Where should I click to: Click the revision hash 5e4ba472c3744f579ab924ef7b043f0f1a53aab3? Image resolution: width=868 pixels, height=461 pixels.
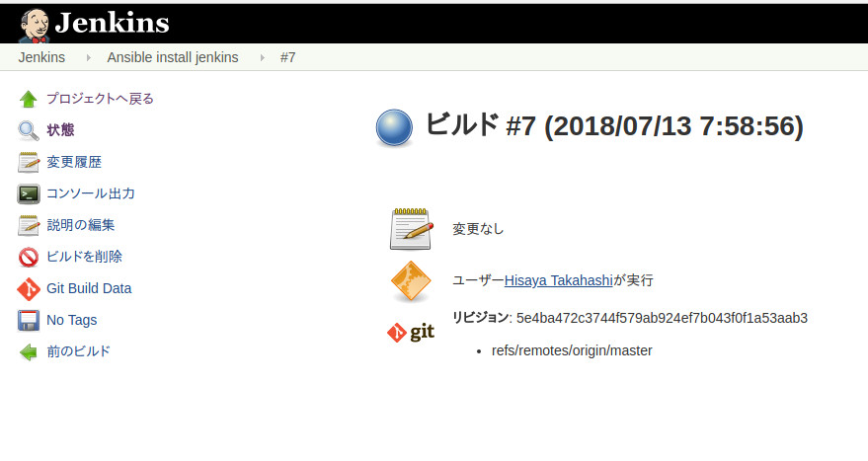point(662,318)
